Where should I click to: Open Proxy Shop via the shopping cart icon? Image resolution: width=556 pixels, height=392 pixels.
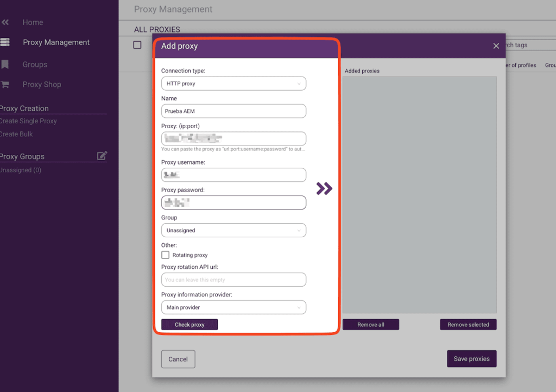(x=7, y=84)
